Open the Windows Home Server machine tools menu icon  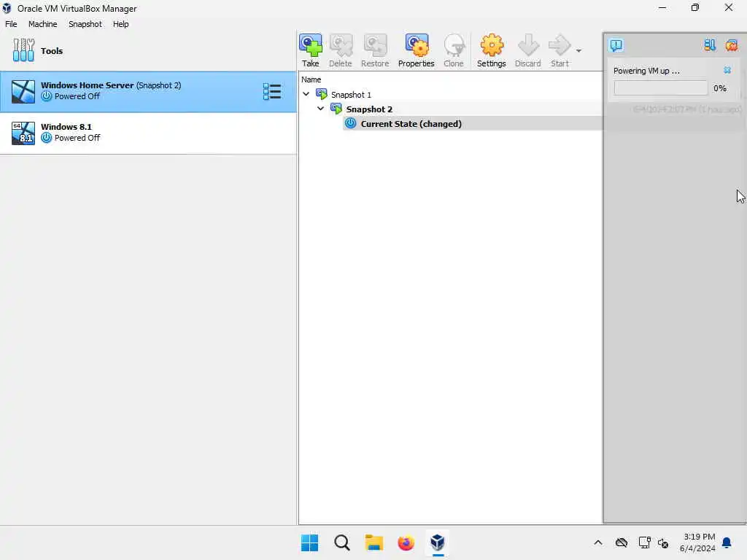(272, 91)
